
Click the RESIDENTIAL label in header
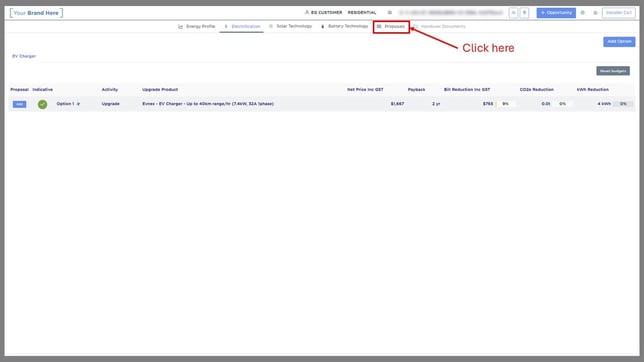362,13
